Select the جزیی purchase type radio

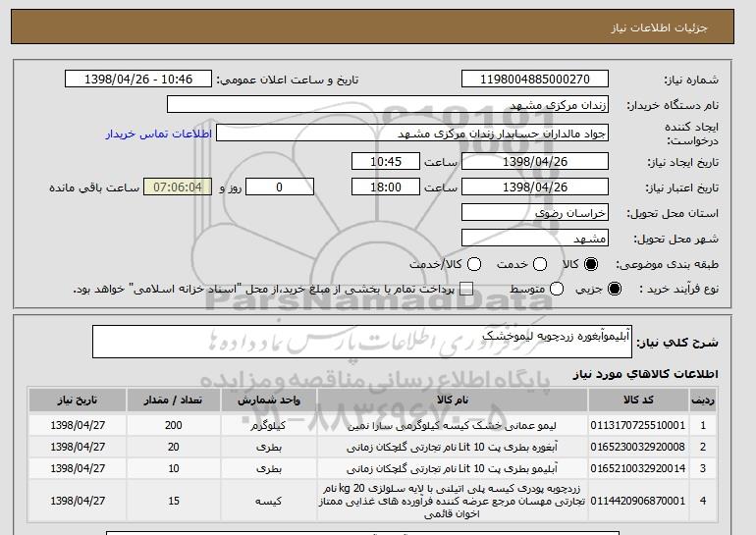tap(615, 289)
